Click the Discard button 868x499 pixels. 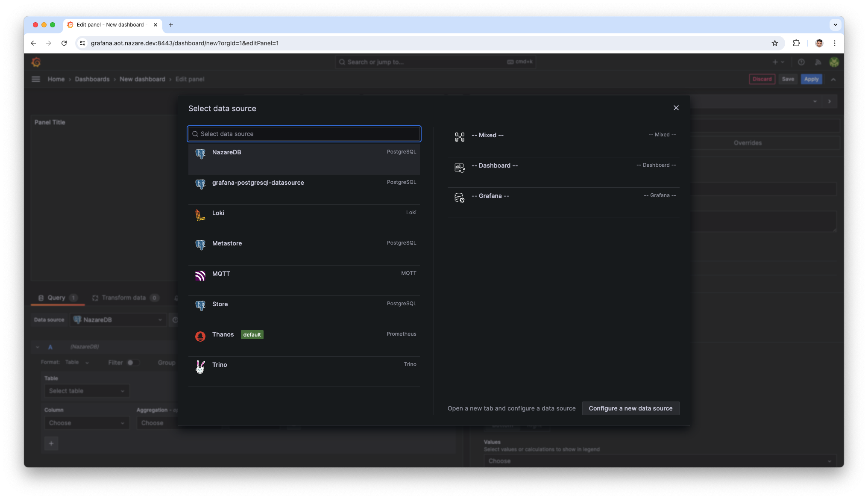762,79
